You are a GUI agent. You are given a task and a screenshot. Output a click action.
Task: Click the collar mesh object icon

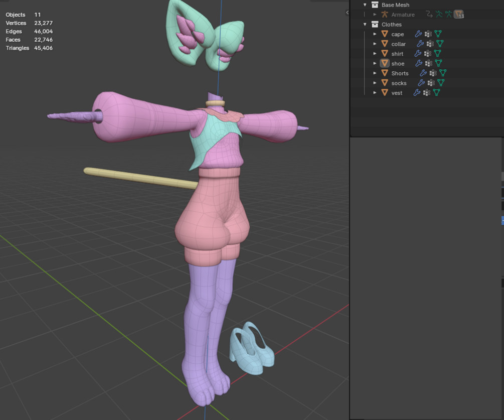[x=385, y=44]
